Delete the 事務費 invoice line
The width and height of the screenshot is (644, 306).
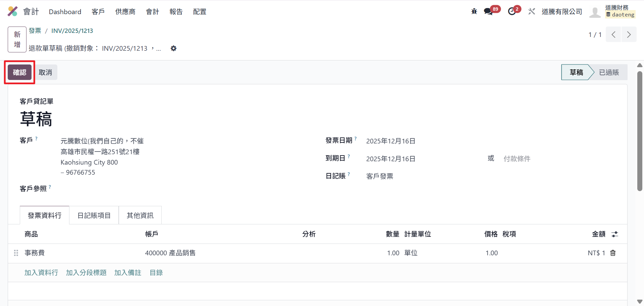613,253
